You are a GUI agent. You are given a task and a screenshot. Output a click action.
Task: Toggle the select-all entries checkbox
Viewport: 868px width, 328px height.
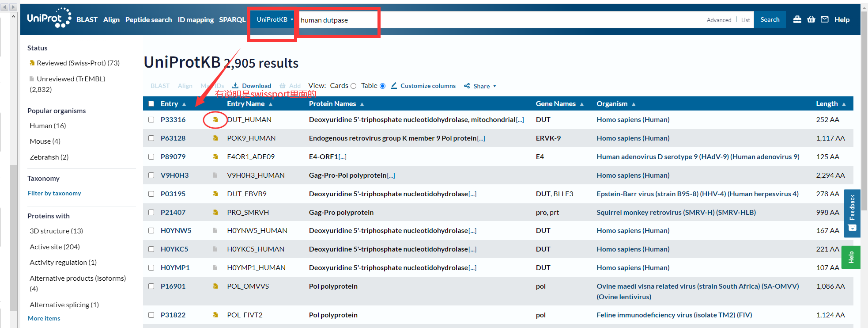(x=151, y=103)
